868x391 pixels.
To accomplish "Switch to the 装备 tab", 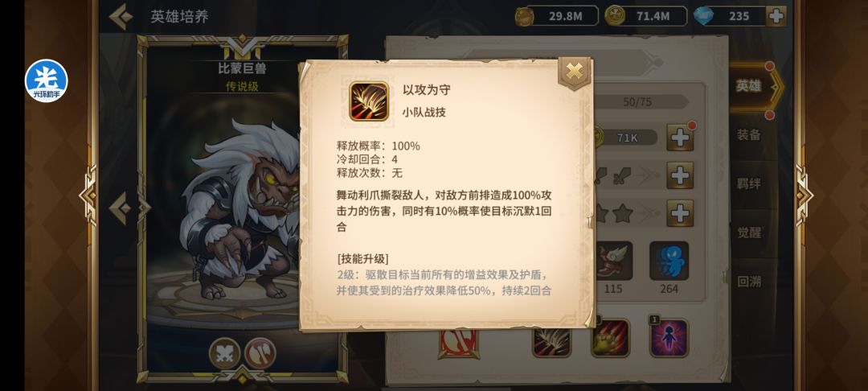I will tap(748, 134).
